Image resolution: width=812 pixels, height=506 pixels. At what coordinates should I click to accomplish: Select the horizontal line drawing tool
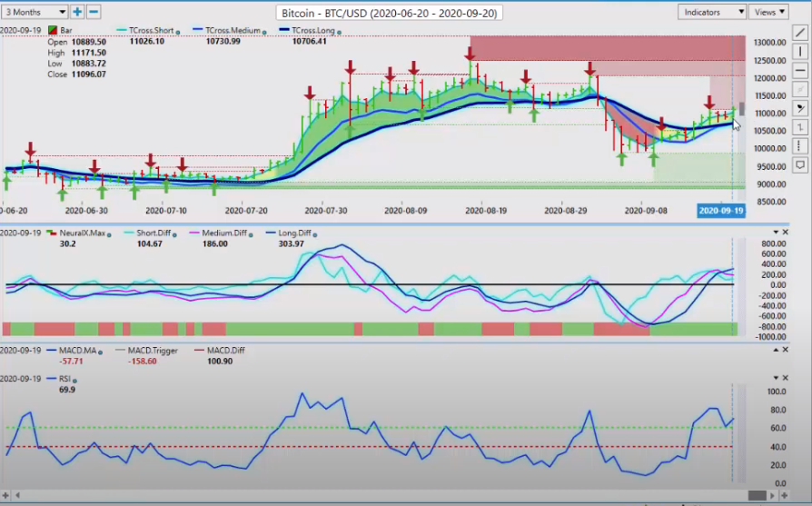pyautogui.click(x=800, y=71)
